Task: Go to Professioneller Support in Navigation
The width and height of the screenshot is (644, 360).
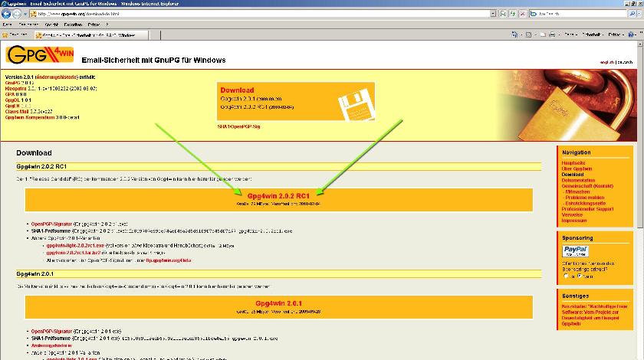Action: (587, 209)
